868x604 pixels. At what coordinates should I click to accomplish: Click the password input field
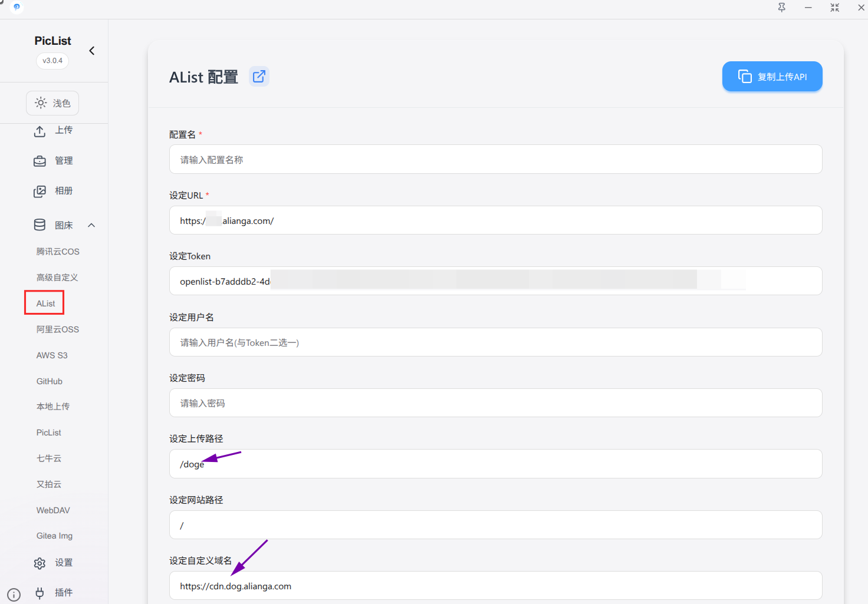pos(495,403)
